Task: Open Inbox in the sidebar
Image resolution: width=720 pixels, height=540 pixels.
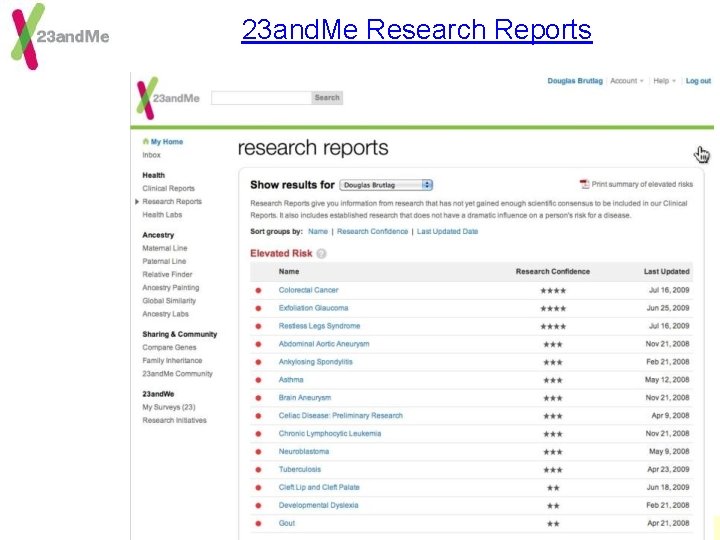Action: pyautogui.click(x=152, y=155)
